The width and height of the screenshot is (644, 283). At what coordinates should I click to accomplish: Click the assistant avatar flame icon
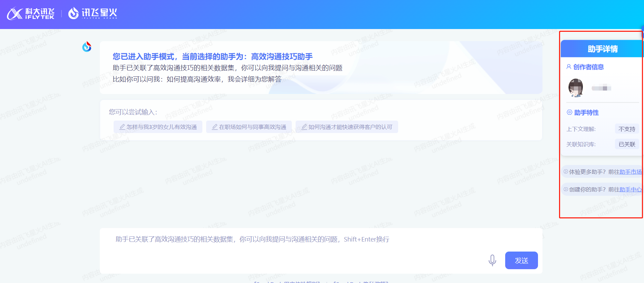pyautogui.click(x=87, y=46)
